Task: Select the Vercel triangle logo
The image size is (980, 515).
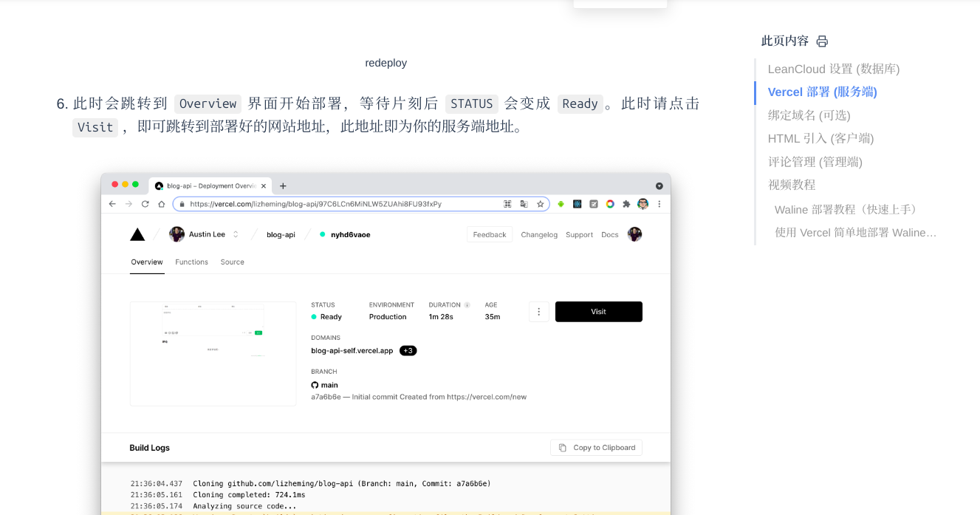Action: click(x=137, y=234)
